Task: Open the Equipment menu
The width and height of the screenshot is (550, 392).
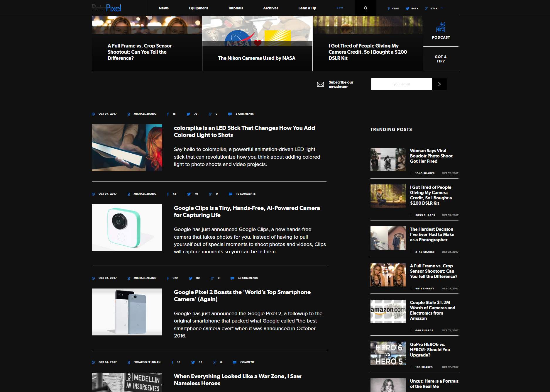Action: pyautogui.click(x=198, y=8)
